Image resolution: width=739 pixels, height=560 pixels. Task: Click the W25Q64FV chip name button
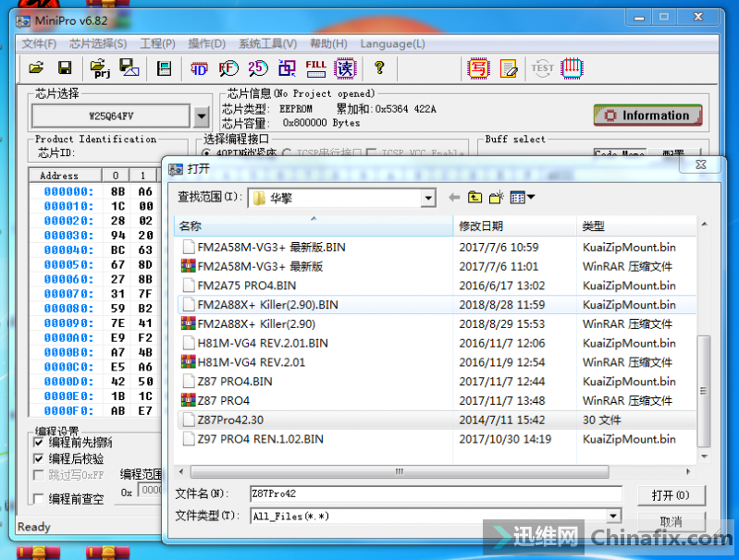[111, 116]
